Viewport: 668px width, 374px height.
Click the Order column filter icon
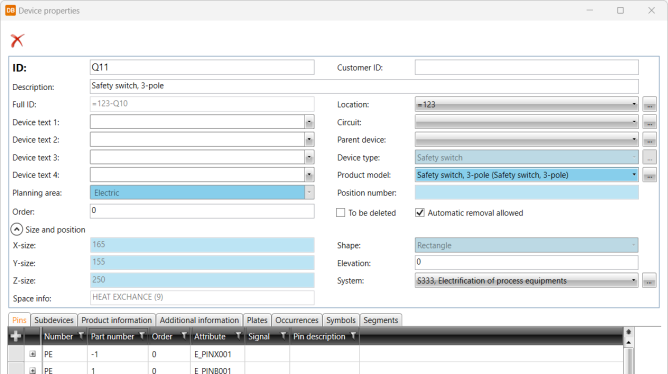(x=184, y=336)
